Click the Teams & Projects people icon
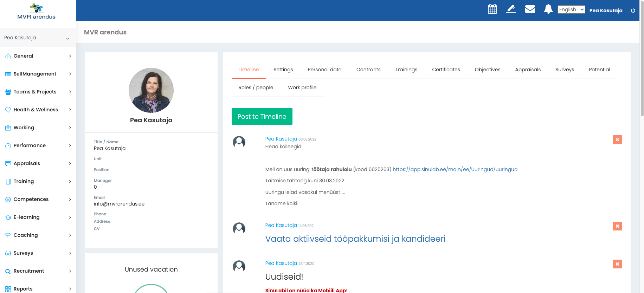 [8, 92]
